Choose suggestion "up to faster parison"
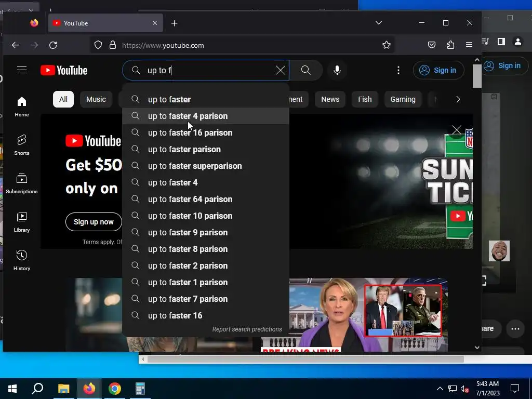Viewport: 532px width, 399px height. coord(206,149)
